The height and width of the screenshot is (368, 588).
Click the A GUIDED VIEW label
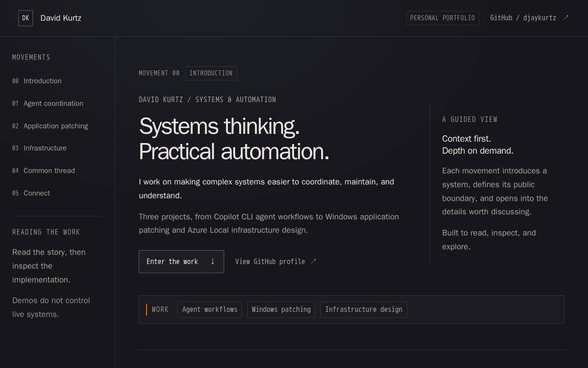pos(469,120)
